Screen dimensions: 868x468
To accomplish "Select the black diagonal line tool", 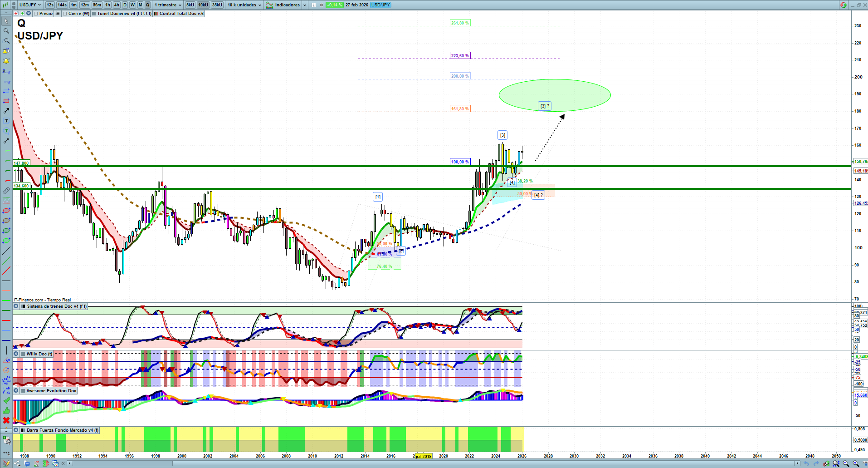I will (x=6, y=251).
